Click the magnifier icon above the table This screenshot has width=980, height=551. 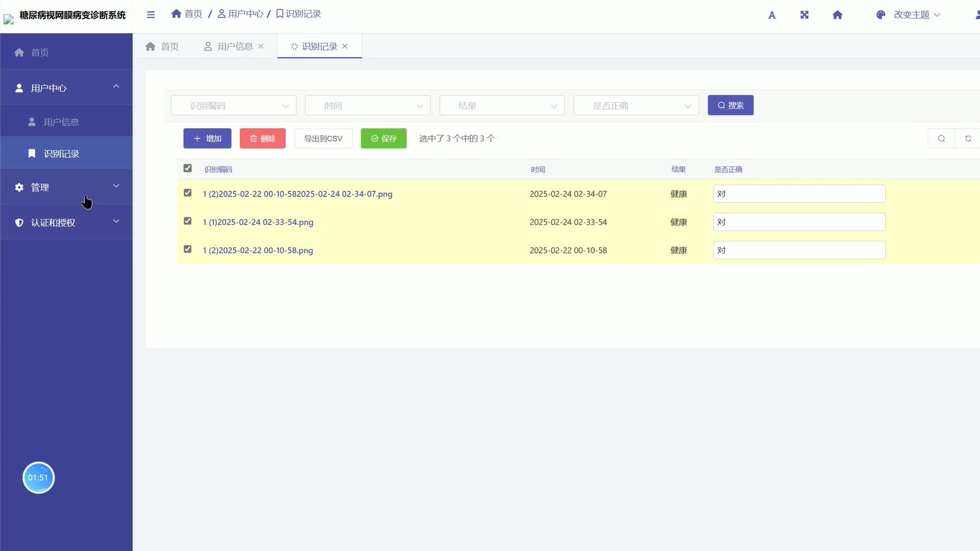pos(941,138)
